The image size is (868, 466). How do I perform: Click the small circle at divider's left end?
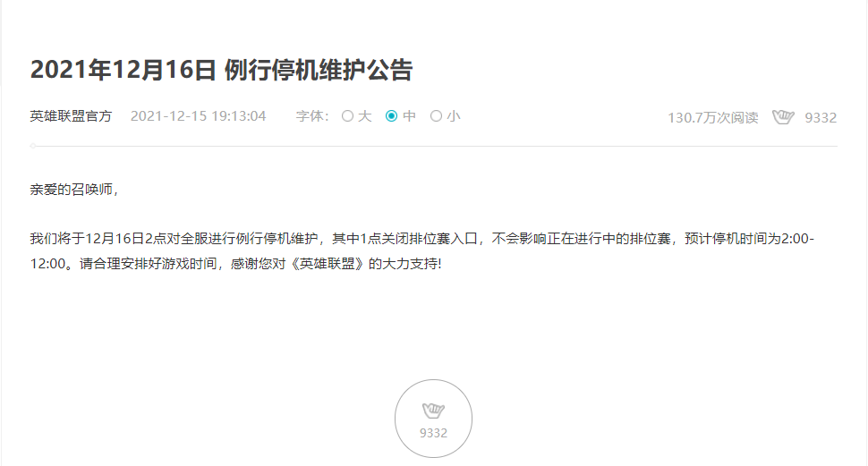tap(33, 146)
